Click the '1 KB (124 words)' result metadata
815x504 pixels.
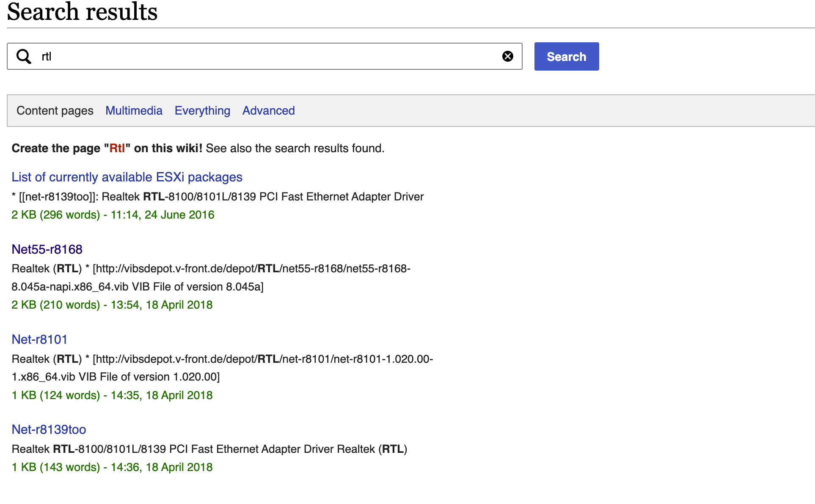pos(56,395)
